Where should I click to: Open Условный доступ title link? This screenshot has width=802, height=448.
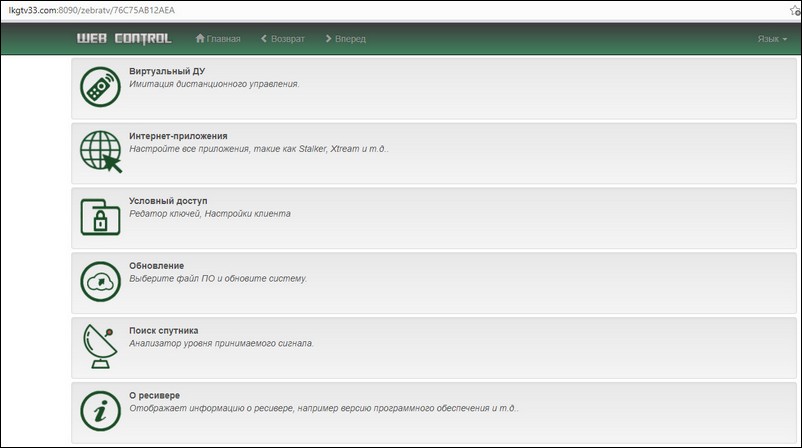tap(168, 201)
